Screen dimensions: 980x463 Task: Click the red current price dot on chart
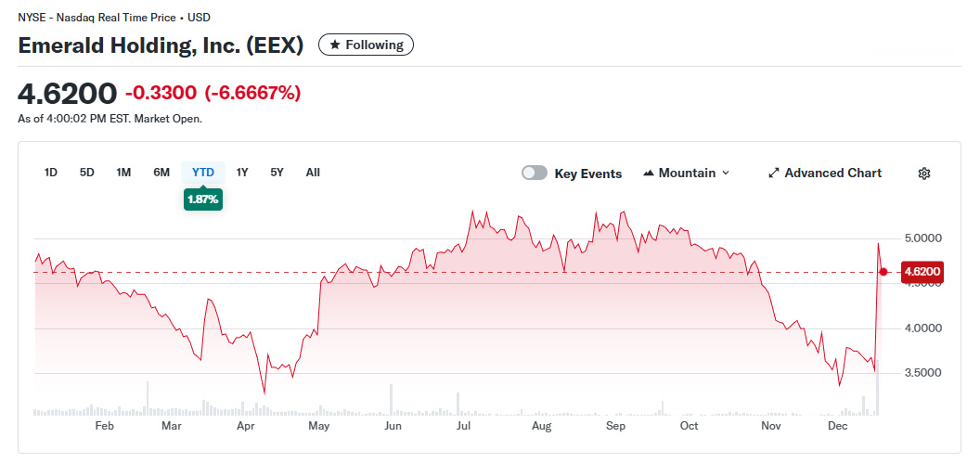(x=883, y=272)
